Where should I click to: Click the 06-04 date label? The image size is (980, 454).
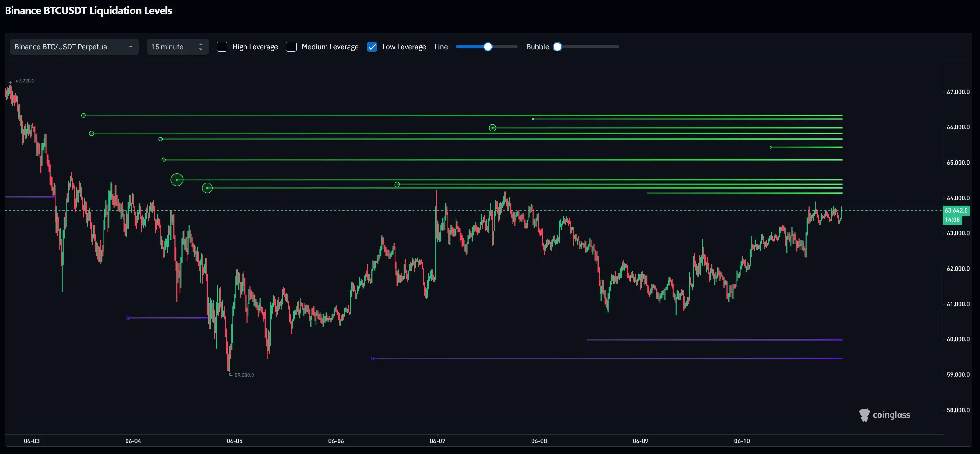coord(133,441)
